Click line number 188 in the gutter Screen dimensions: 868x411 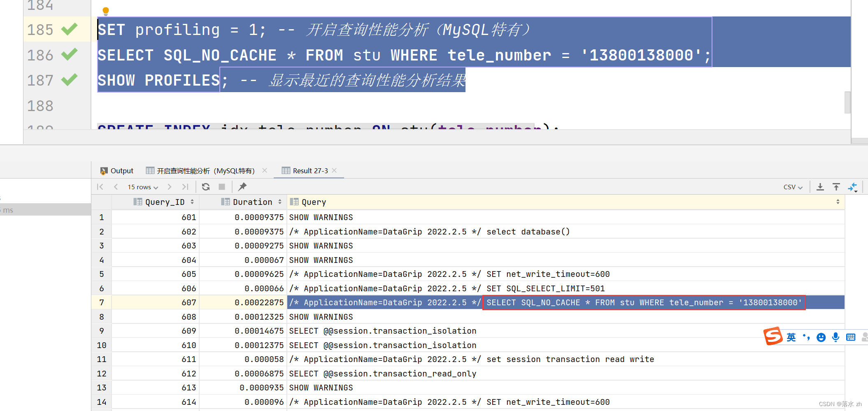click(40, 106)
